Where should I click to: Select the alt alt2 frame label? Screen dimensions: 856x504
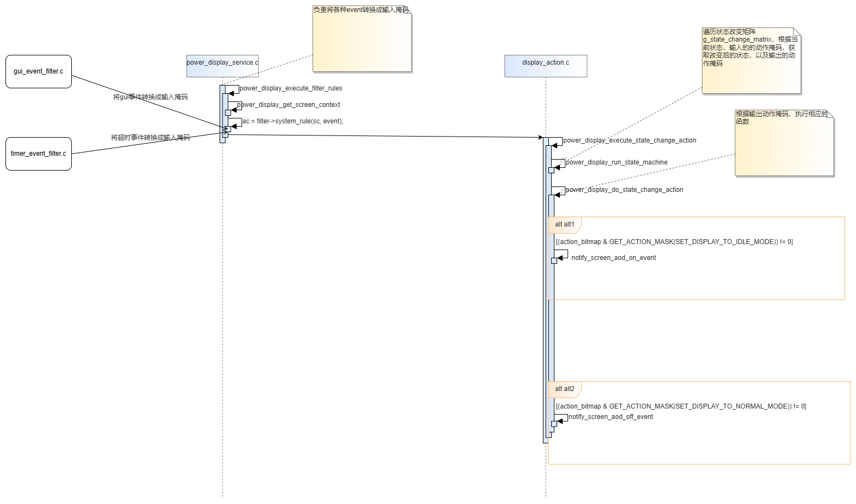565,389
